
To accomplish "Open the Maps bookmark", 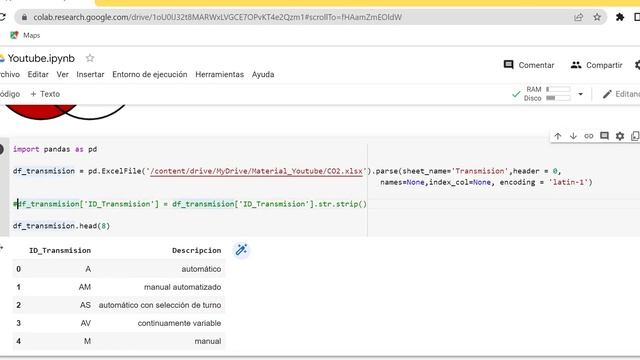I will tap(25, 35).
